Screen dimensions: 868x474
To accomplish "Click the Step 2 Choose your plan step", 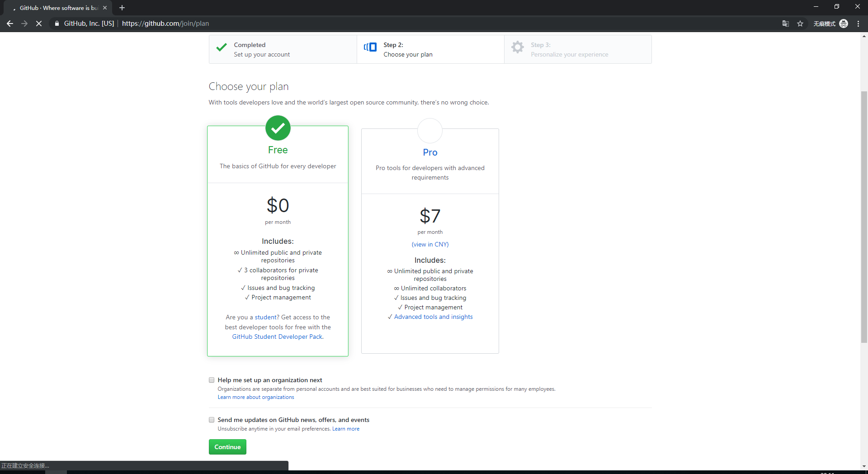I will [x=430, y=49].
